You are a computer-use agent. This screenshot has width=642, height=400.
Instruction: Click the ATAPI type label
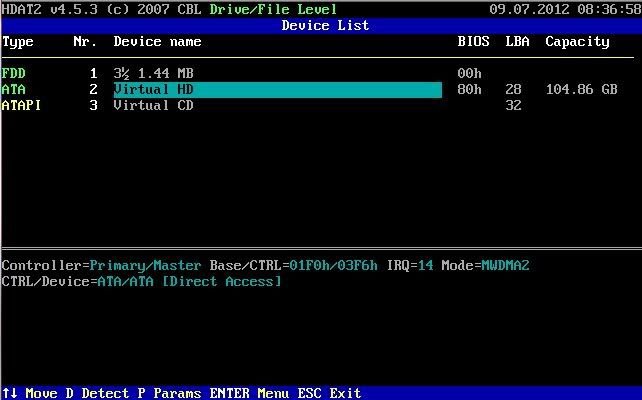tap(21, 106)
